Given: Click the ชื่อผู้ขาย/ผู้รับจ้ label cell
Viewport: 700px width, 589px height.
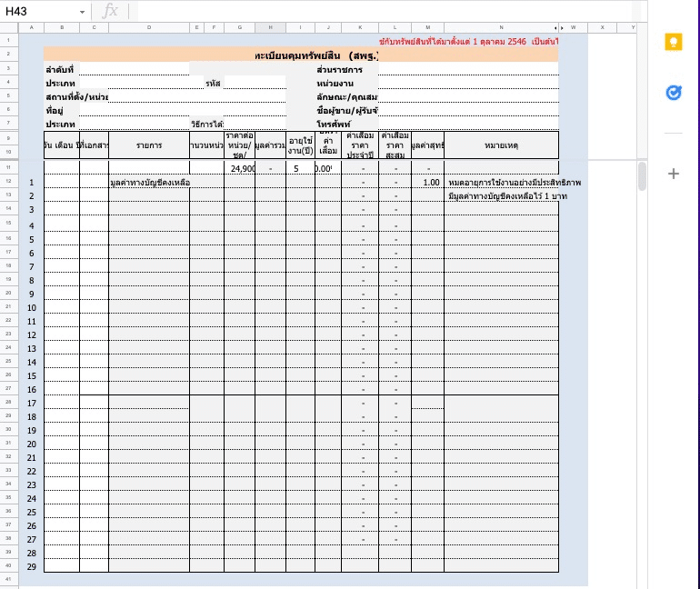Looking at the screenshot, I should (x=346, y=110).
